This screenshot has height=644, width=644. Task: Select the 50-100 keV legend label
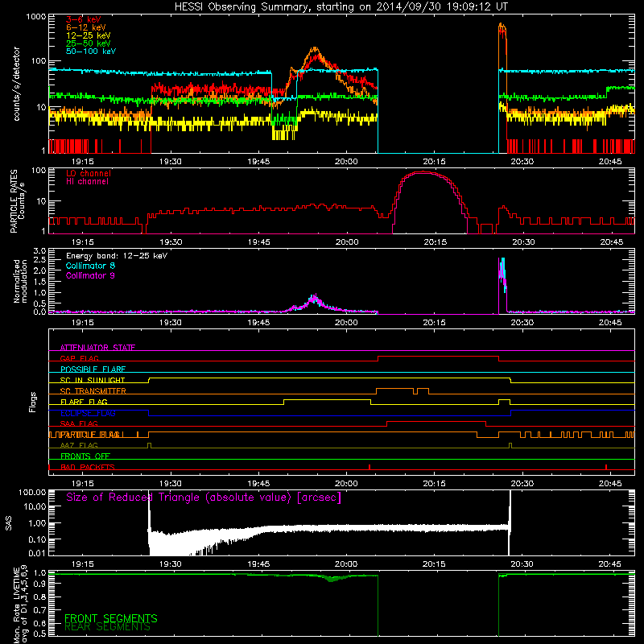91,52
